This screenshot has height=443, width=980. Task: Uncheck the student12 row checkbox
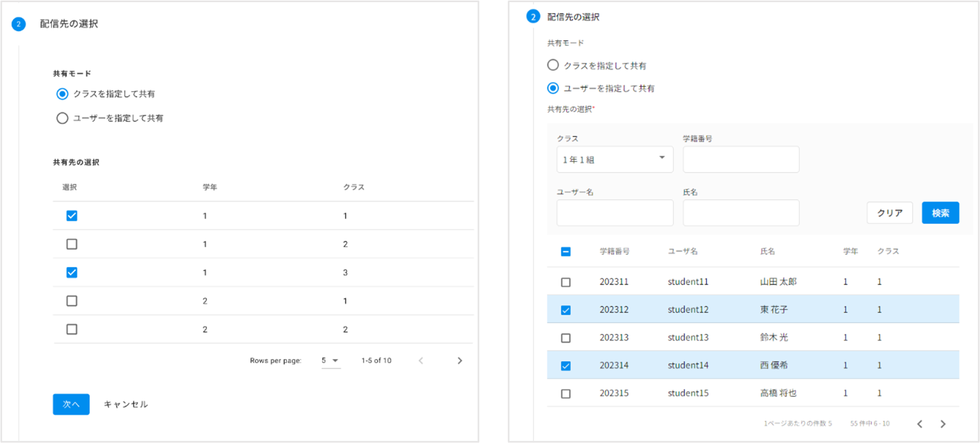tap(566, 310)
